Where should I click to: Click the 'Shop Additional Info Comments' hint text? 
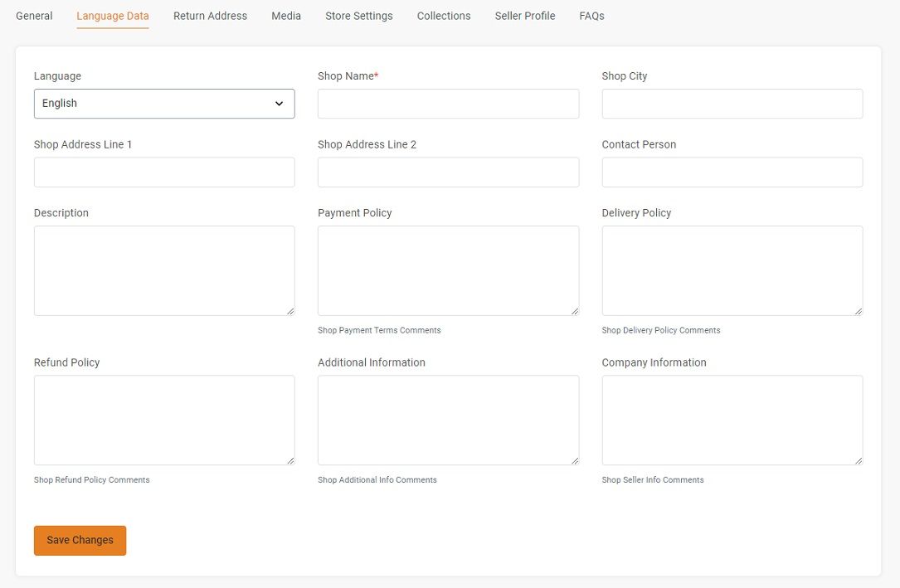pos(377,480)
